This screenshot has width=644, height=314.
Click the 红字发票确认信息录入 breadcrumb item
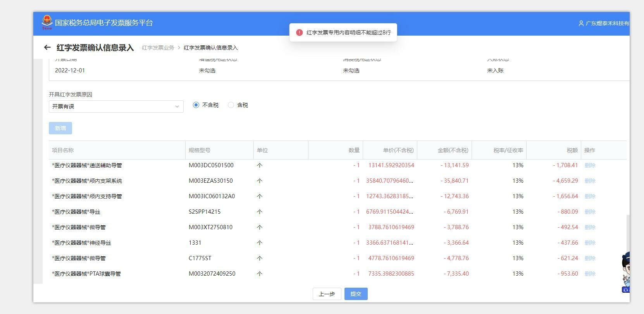click(210, 48)
